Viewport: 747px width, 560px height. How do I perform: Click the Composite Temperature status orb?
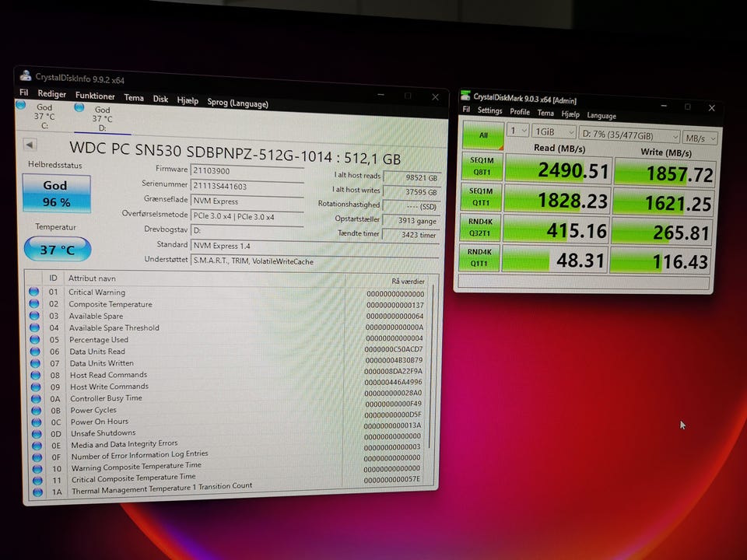[33, 303]
